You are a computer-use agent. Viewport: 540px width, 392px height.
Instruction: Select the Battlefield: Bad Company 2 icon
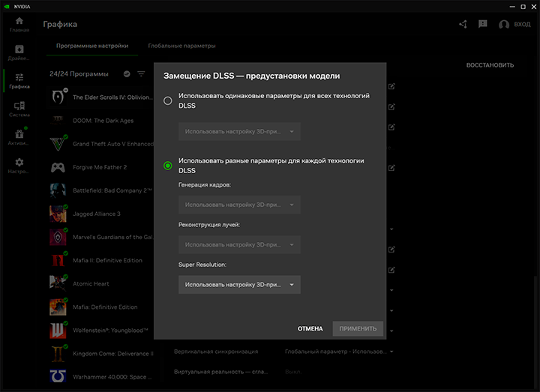pos(58,190)
